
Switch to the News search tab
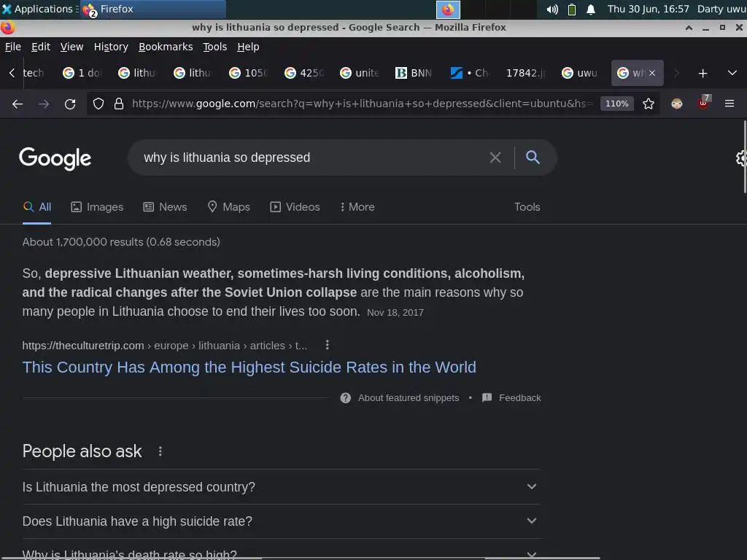coord(166,207)
